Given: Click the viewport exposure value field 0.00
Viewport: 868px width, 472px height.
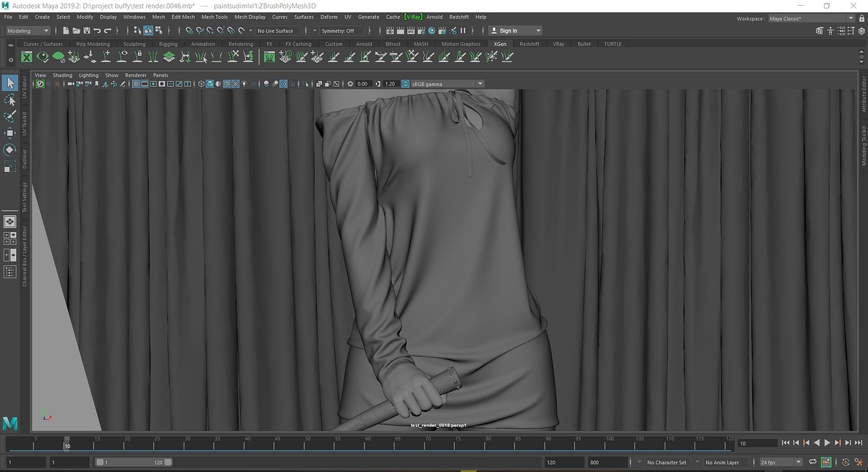Looking at the screenshot, I should [363, 84].
